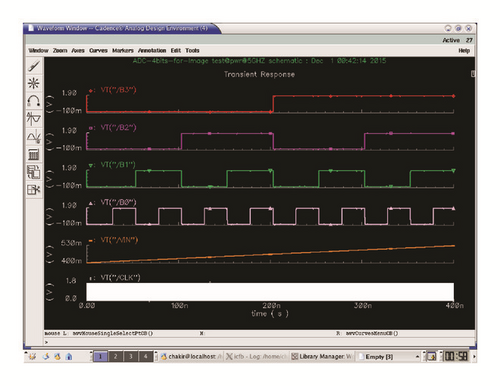
Task: Expand the Markers menu
Action: pos(123,50)
